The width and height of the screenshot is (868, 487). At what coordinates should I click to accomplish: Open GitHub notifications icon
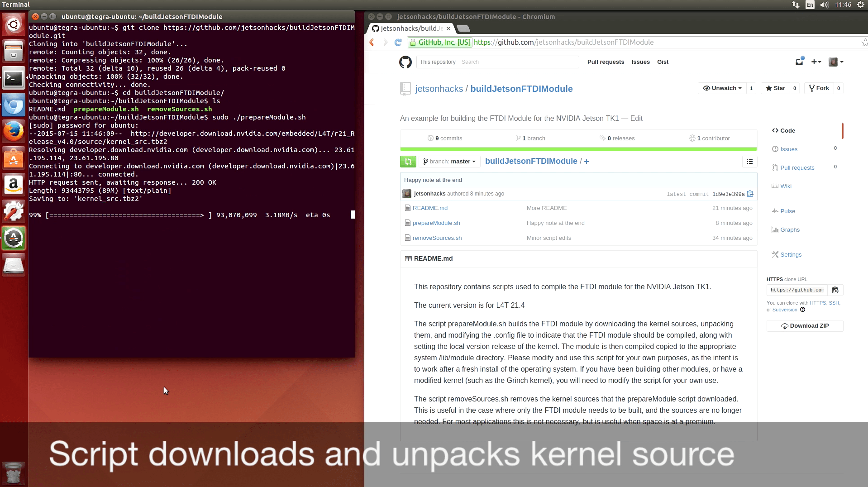[x=800, y=62]
